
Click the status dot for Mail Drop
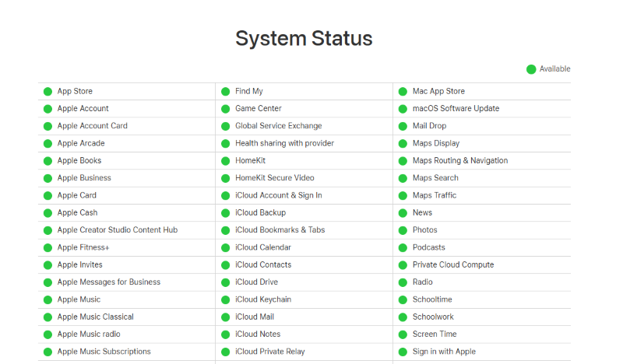pos(403,126)
